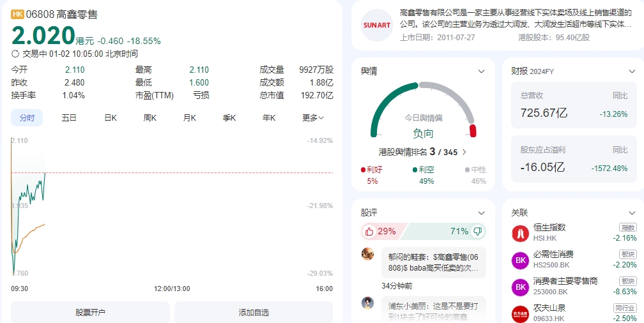Viewport: 644px width, 323px height.
Task: Click the 股票开户 button
Action: pyautogui.click(x=90, y=312)
